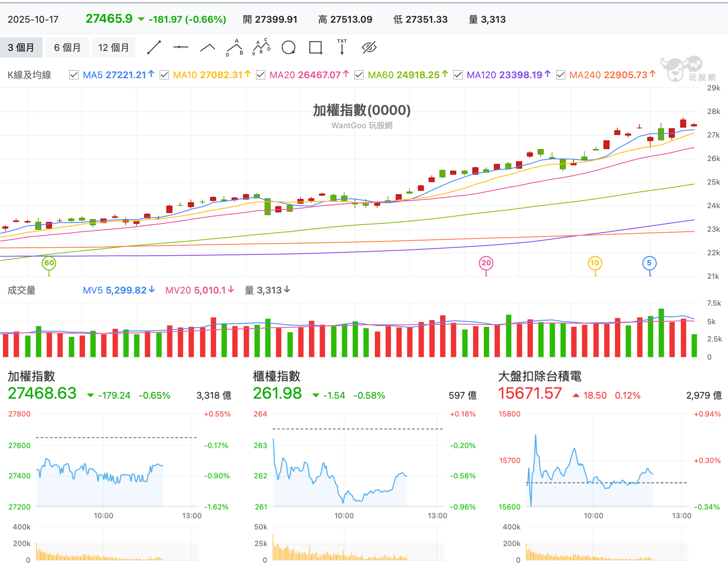The width and height of the screenshot is (728, 569).
Task: Click the -0.58% change beside 櫃檯指數 price
Action: click(x=369, y=395)
